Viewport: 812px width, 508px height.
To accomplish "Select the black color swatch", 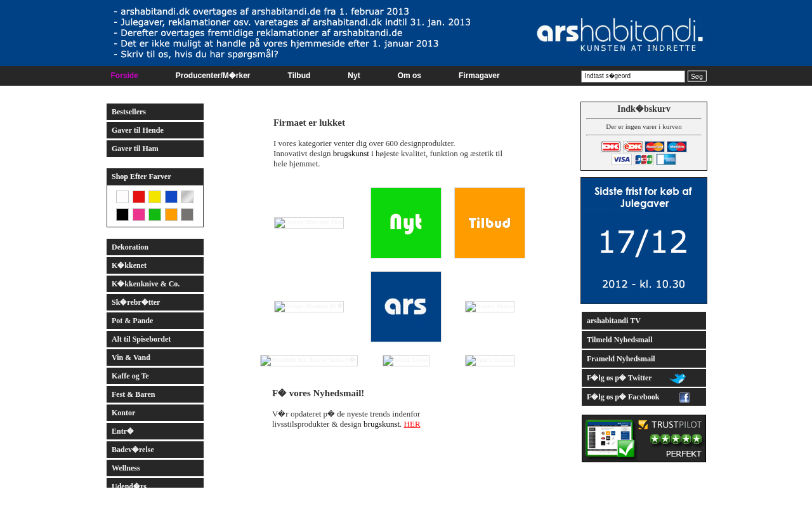I will pyautogui.click(x=122, y=215).
